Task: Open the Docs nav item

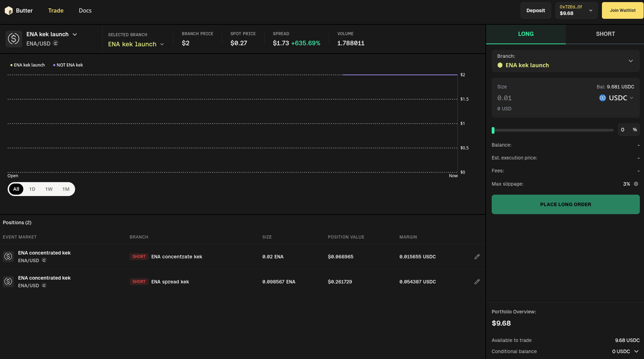Action: pyautogui.click(x=85, y=10)
